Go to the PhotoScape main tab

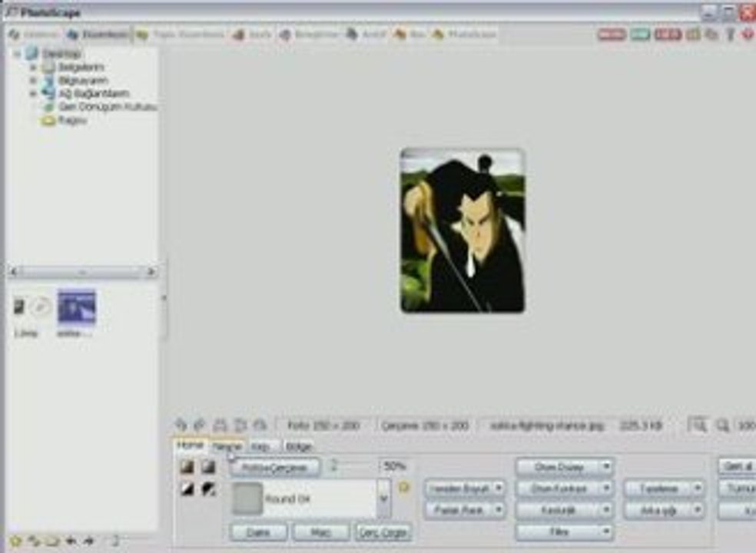point(465,35)
